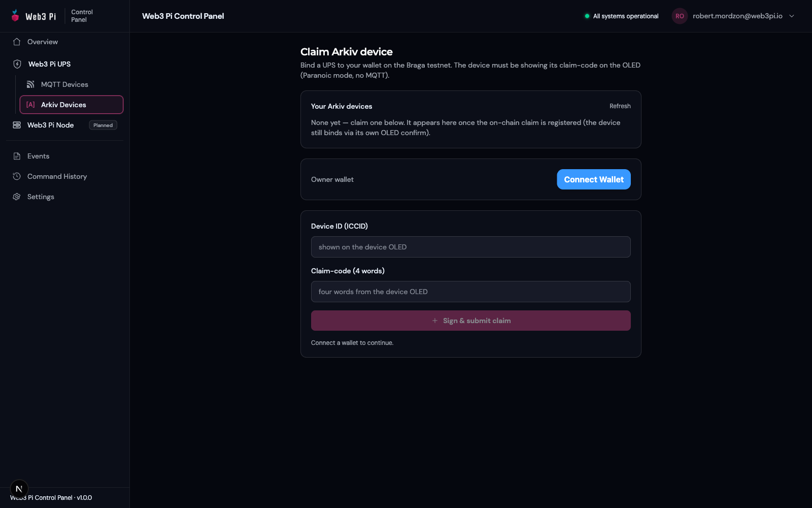Click the 'None yet — claim one below' message
Viewport: 812px width, 508px height.
pyautogui.click(x=466, y=128)
